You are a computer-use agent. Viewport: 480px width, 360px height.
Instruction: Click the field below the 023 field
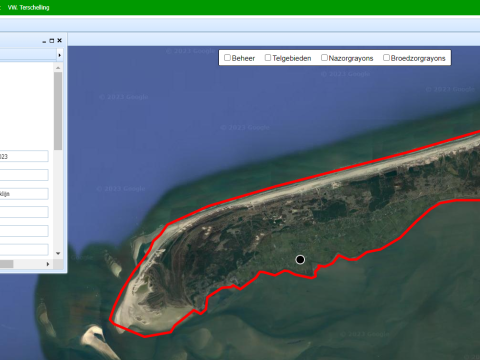pos(24,175)
